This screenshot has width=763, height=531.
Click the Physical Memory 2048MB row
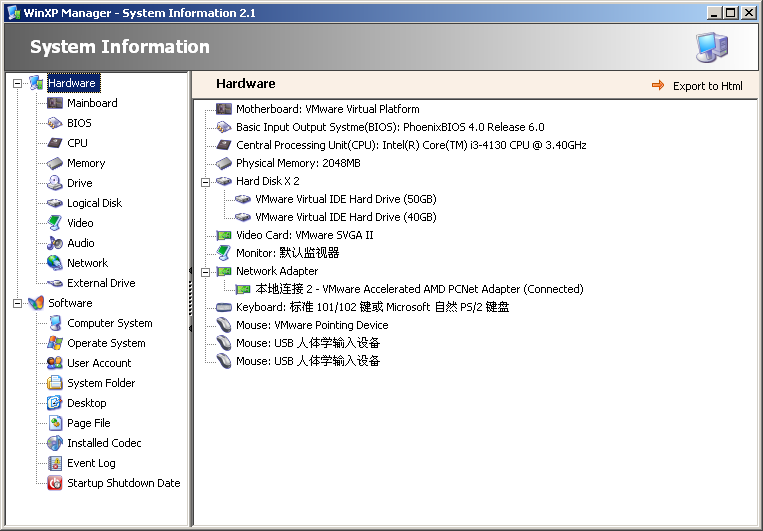(298, 163)
